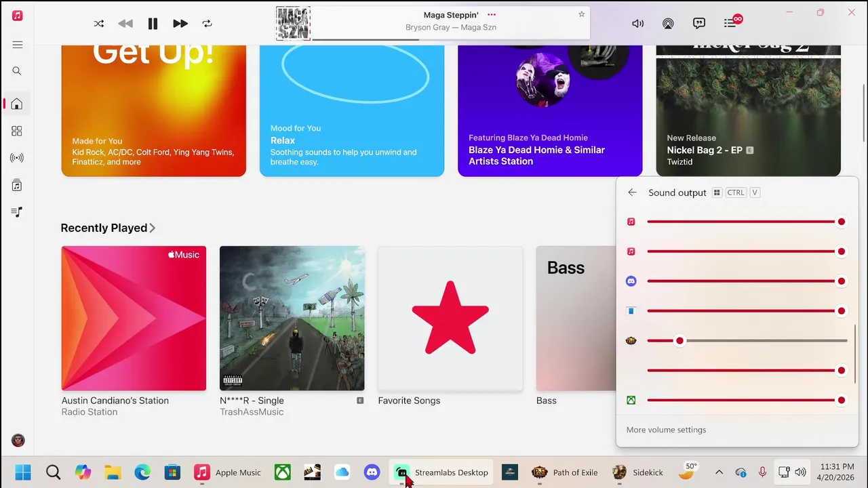This screenshot has width=868, height=488.
Task: Open the weather widget showing 50°
Action: (x=688, y=471)
